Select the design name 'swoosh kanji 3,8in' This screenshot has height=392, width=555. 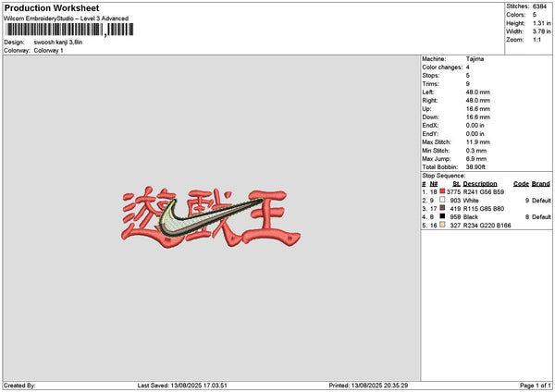pyautogui.click(x=58, y=43)
